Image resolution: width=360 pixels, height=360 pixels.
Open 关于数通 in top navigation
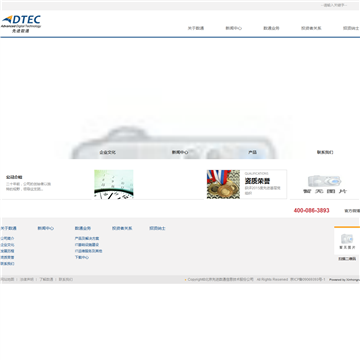[x=196, y=28]
